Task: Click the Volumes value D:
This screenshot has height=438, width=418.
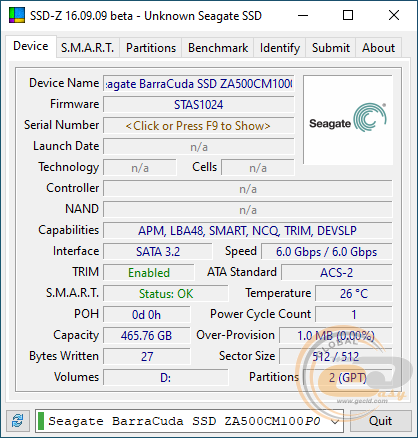Action: [166, 378]
